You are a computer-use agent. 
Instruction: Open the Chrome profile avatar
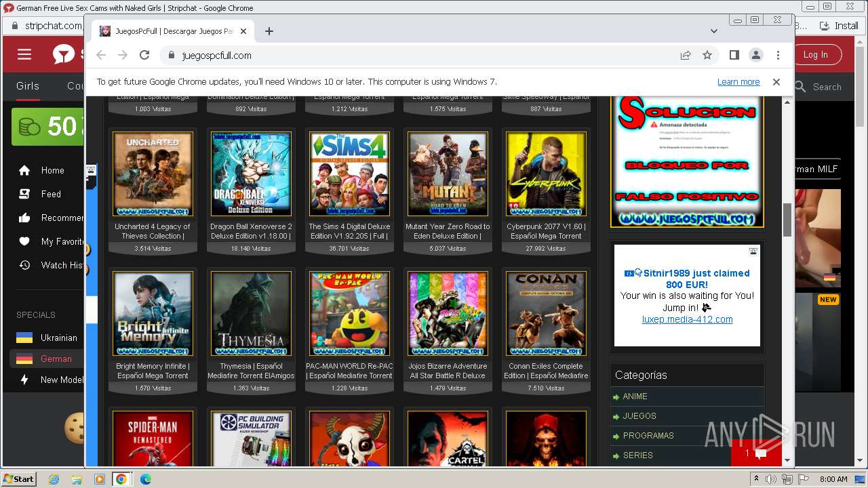[x=755, y=55]
